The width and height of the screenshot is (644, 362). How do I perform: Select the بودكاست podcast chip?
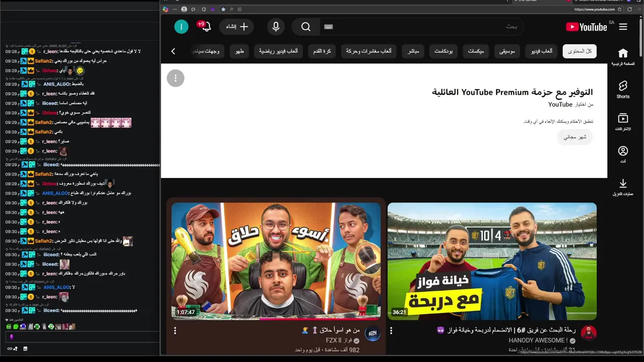click(x=444, y=51)
